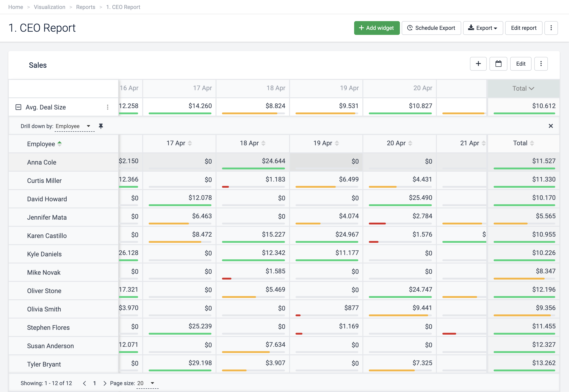Open the Sales widget three-dot menu
This screenshot has width=569, height=392.
(541, 64)
